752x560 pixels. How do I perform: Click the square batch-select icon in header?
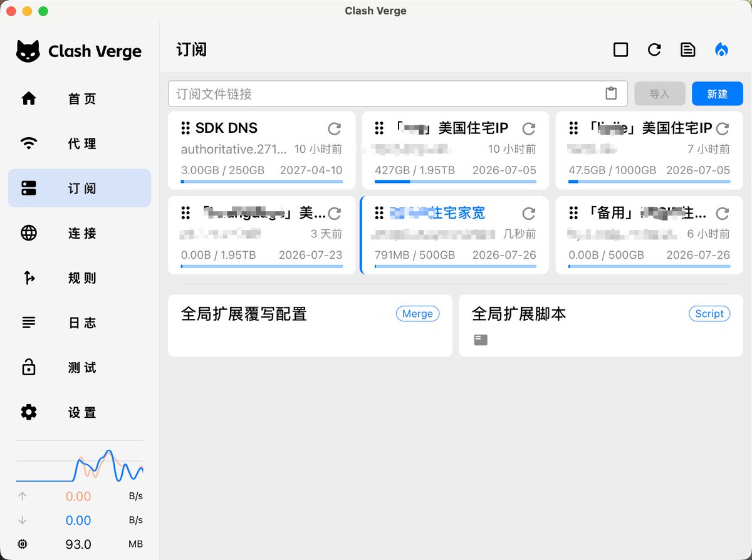(620, 49)
